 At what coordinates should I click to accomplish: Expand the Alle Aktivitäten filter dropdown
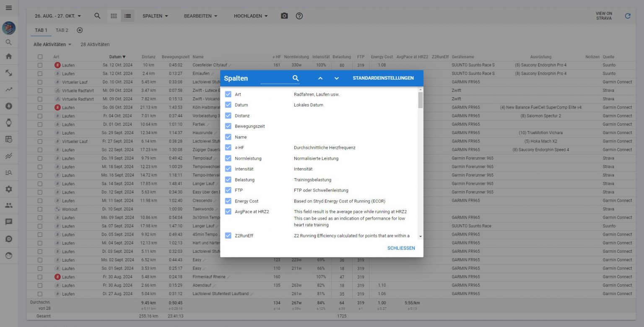(52, 44)
